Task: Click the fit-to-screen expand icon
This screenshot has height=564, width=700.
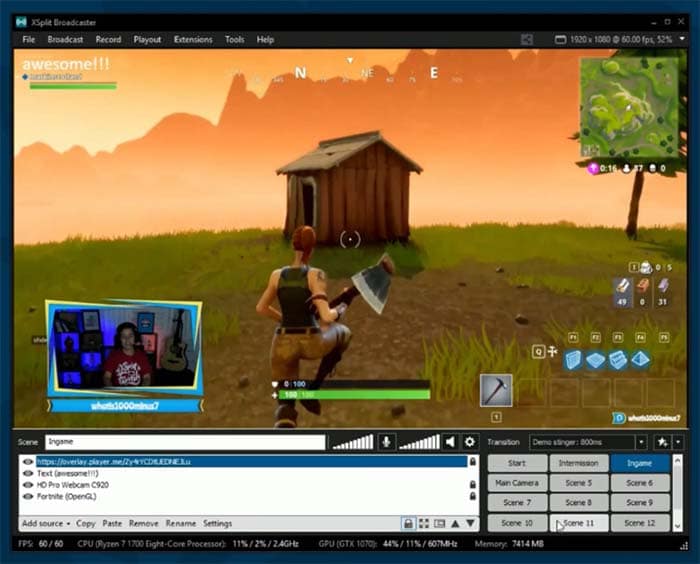Action: coord(424,523)
